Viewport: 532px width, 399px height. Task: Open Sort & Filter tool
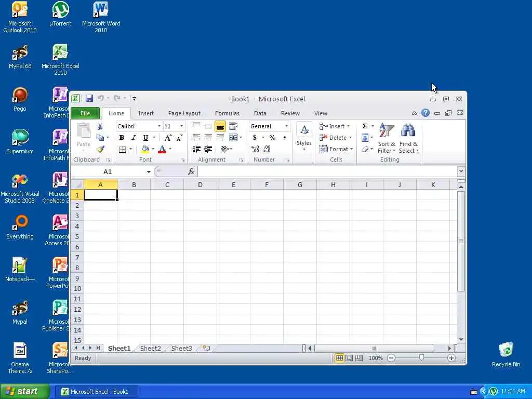pyautogui.click(x=387, y=138)
